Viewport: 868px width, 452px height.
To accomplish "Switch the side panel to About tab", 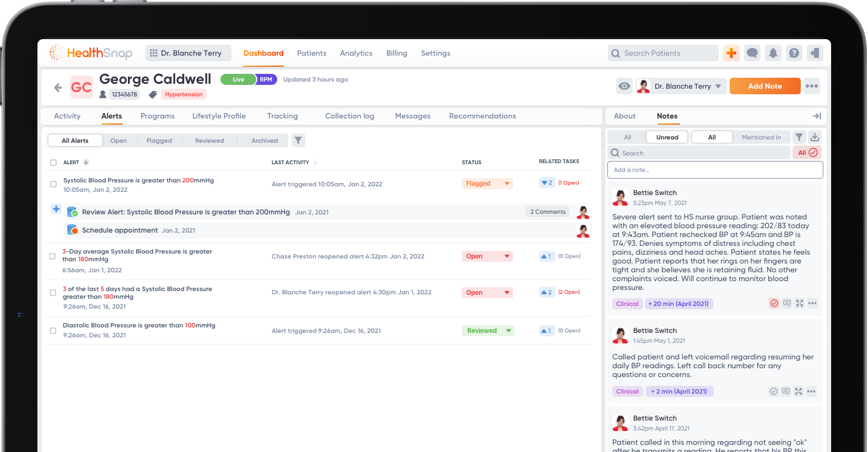I will [x=624, y=116].
